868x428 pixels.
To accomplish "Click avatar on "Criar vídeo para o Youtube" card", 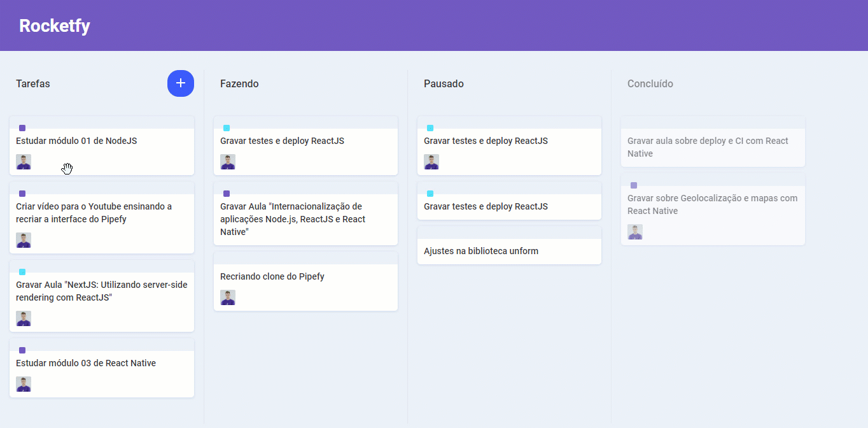I will [24, 240].
